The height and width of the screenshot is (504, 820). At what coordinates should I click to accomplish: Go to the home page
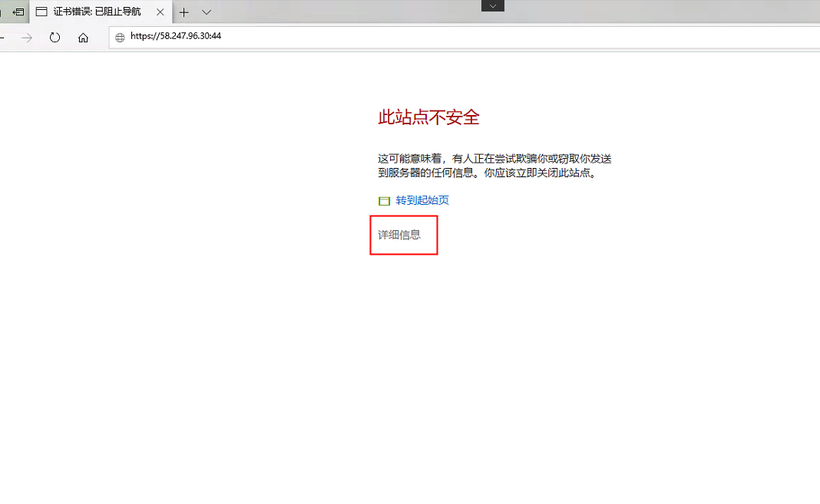[83, 37]
